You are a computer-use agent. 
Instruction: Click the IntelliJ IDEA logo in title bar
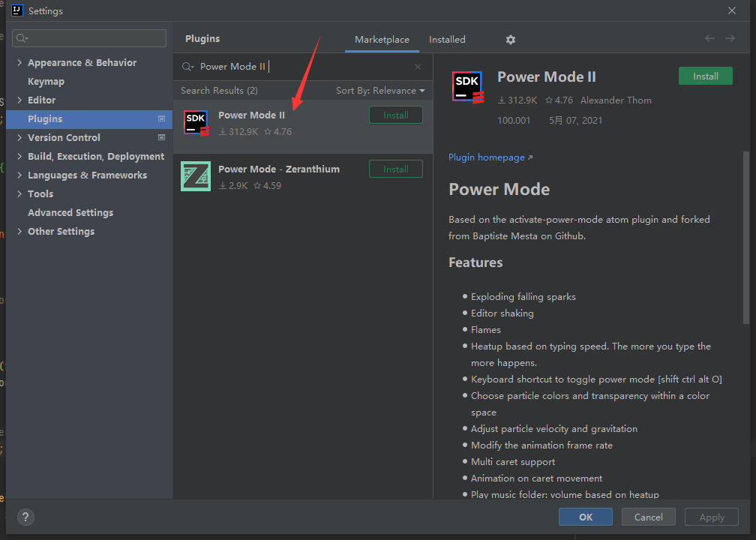coord(16,10)
